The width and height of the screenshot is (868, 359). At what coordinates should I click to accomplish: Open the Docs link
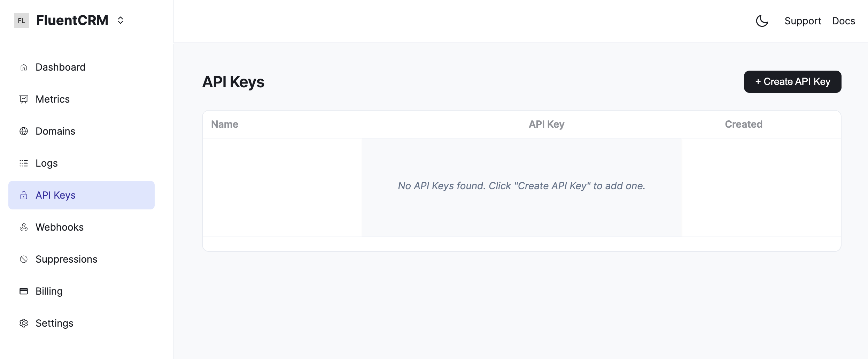pyautogui.click(x=844, y=21)
